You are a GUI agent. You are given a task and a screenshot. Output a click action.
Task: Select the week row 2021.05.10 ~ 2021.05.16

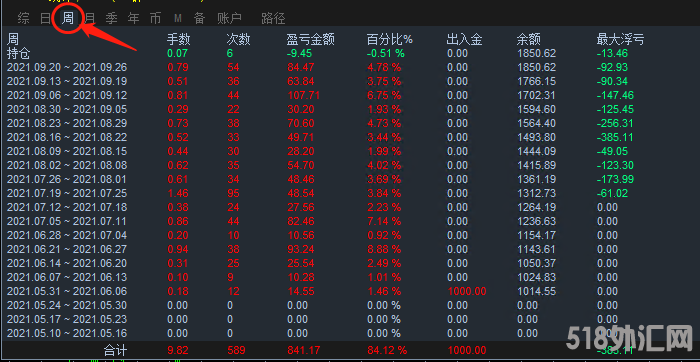(67, 333)
